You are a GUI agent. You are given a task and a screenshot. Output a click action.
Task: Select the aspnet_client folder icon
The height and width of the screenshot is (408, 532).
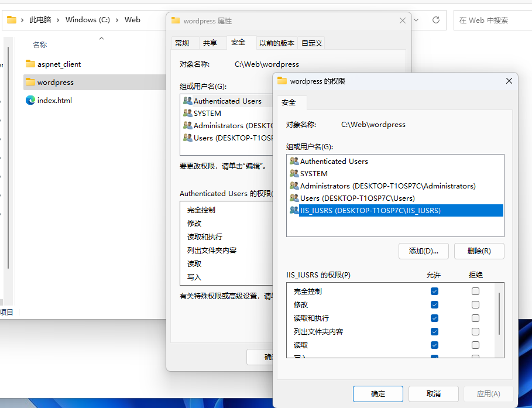30,64
